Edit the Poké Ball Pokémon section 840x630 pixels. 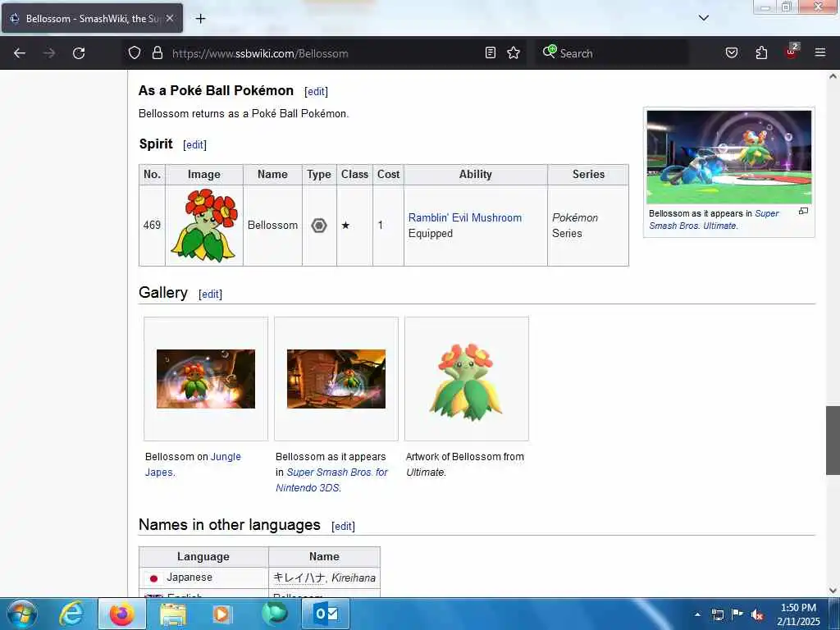(316, 92)
